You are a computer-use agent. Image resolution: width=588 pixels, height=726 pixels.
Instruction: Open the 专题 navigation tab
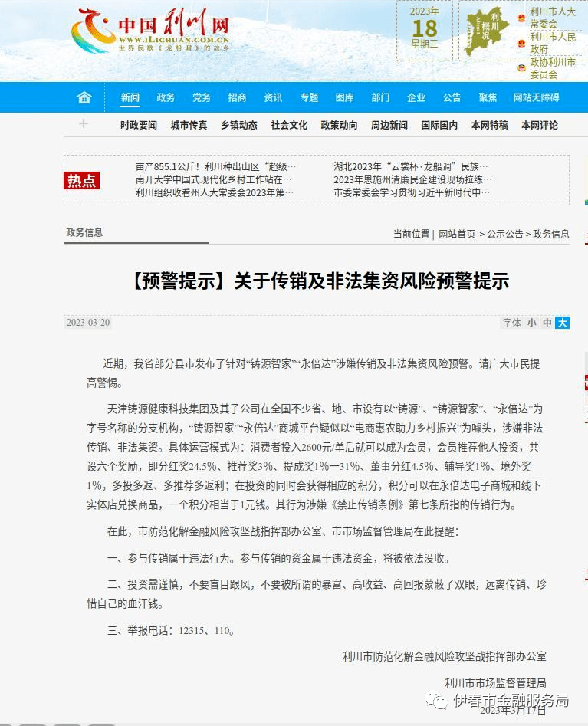coord(309,97)
